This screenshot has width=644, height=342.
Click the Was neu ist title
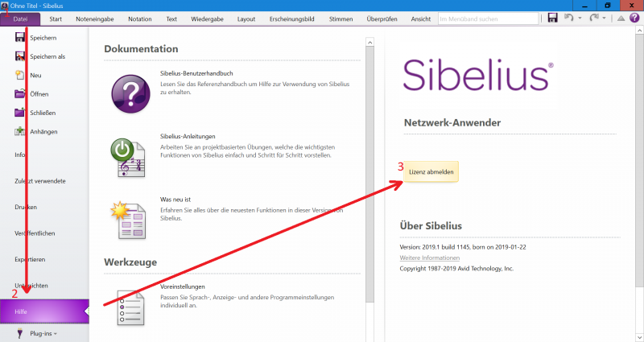pyautogui.click(x=175, y=200)
